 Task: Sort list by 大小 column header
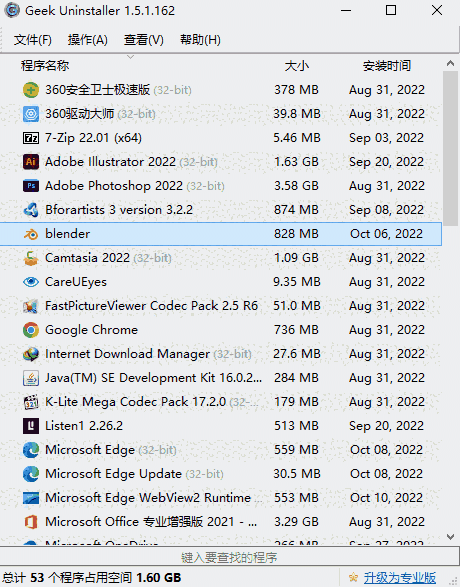click(296, 66)
